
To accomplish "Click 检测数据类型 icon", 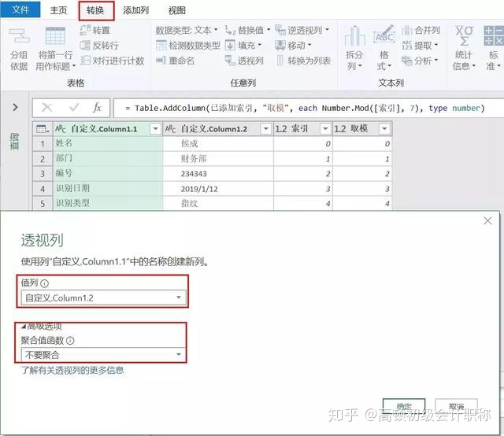I will point(161,45).
